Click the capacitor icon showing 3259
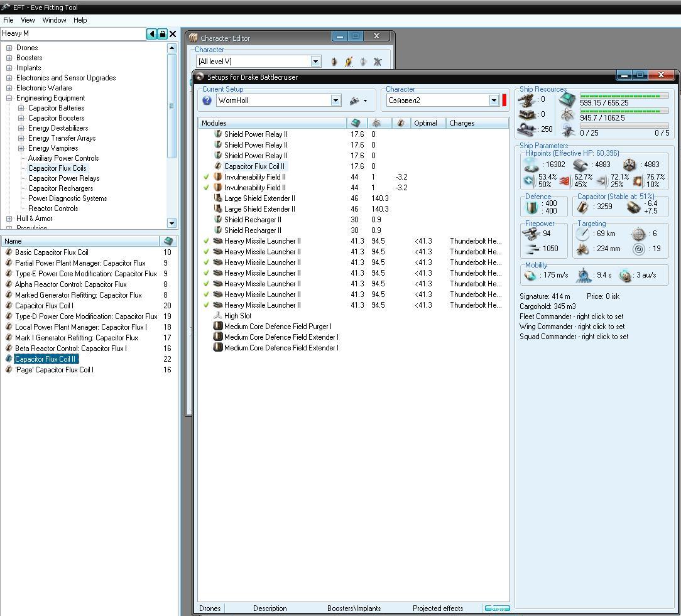 [582, 207]
